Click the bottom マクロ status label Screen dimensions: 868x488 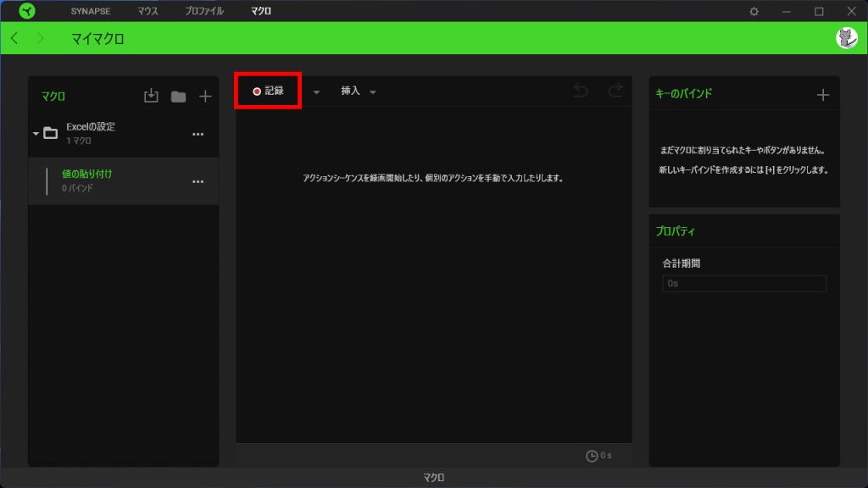click(x=434, y=478)
